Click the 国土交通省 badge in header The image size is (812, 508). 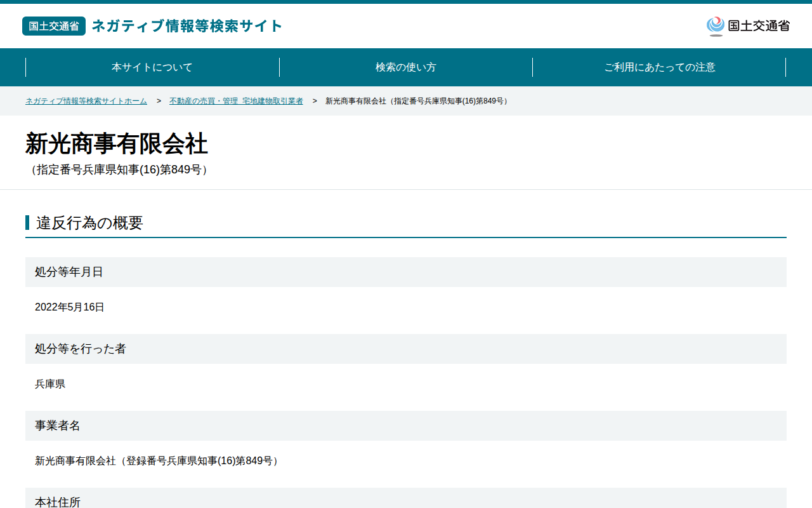coord(54,26)
